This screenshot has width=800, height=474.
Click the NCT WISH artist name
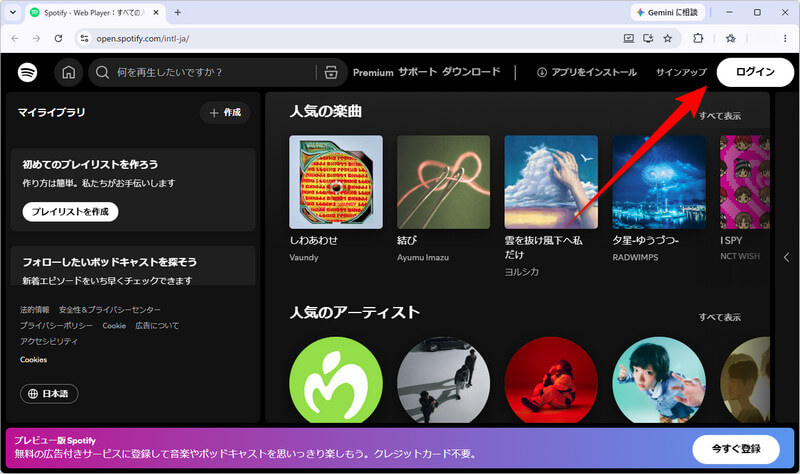pyautogui.click(x=740, y=256)
